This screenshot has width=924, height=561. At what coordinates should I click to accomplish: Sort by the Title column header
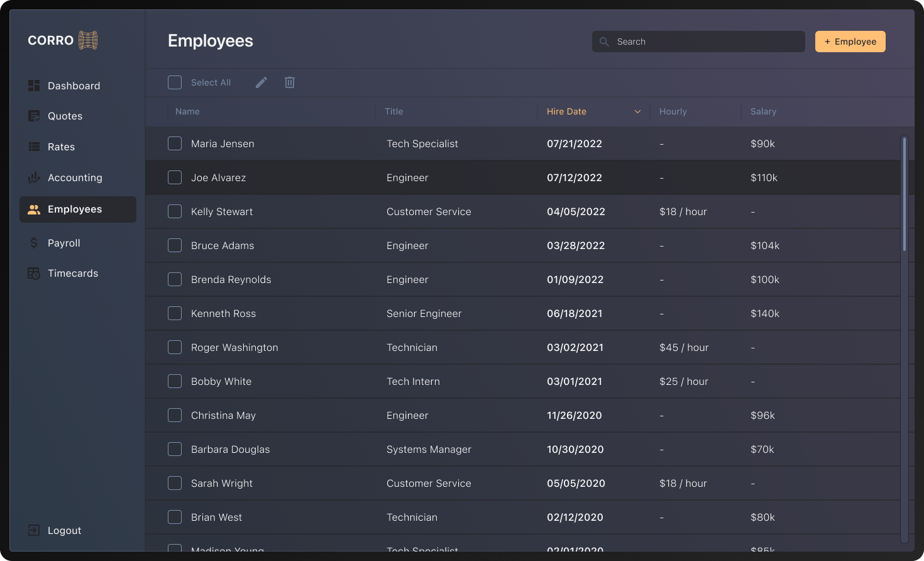[x=393, y=111]
